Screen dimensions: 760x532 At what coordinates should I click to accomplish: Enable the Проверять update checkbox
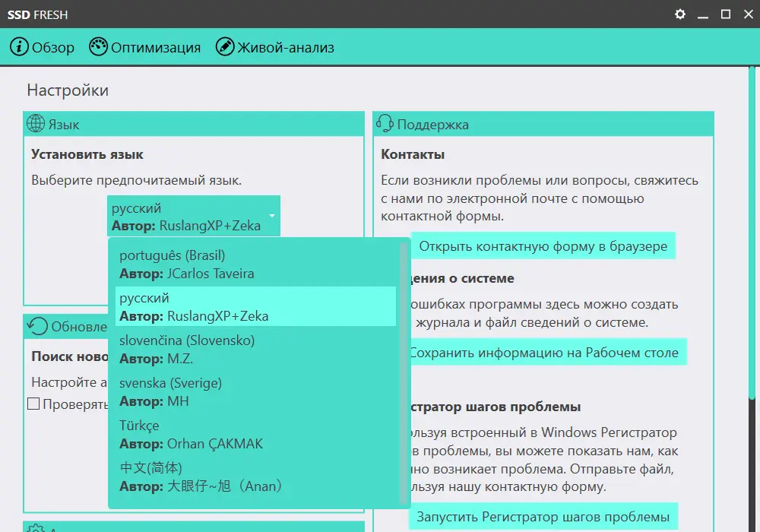tap(33, 403)
